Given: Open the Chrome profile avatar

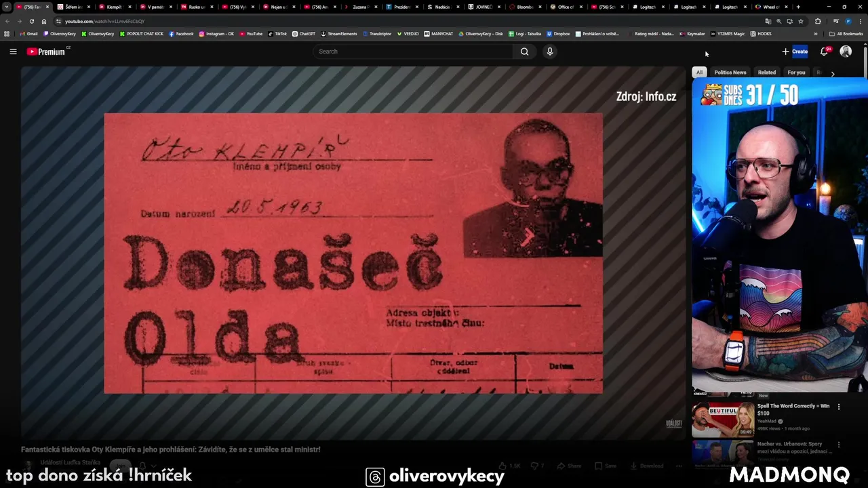Looking at the screenshot, I should click(x=848, y=21).
